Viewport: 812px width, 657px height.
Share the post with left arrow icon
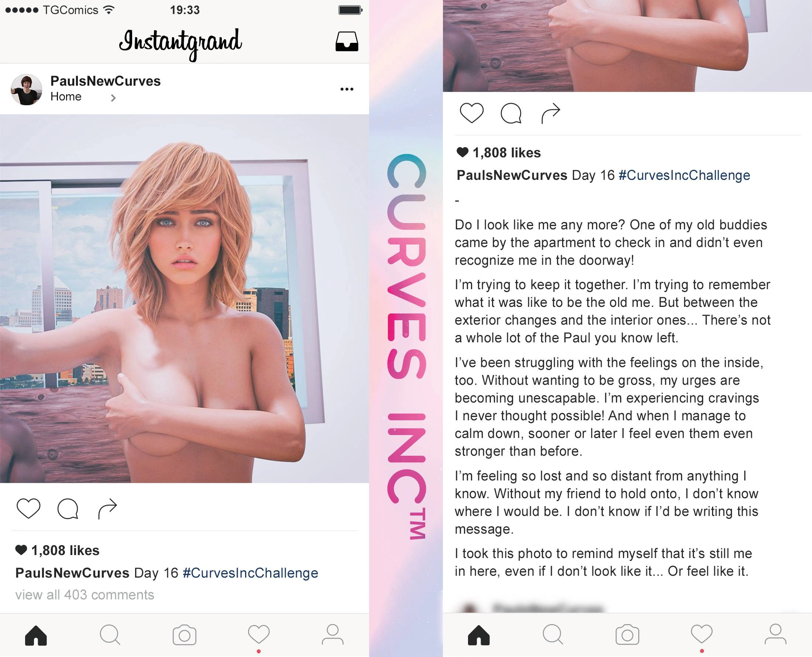[107, 509]
